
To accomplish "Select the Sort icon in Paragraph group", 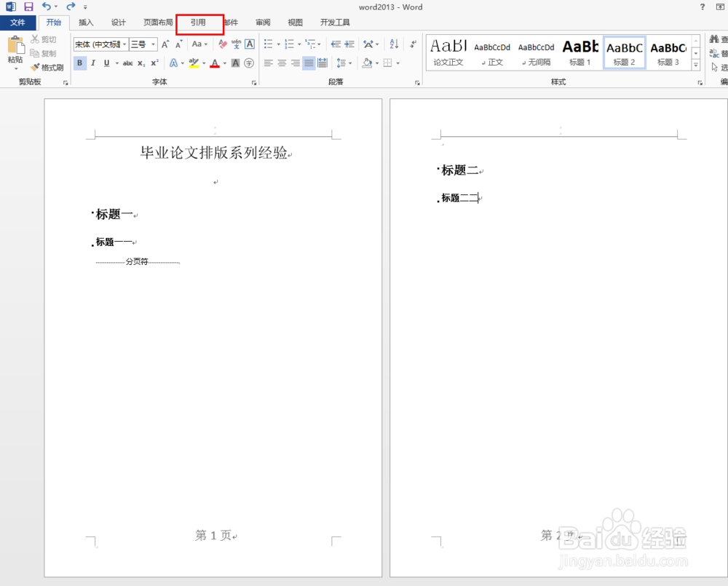I will pyautogui.click(x=394, y=44).
